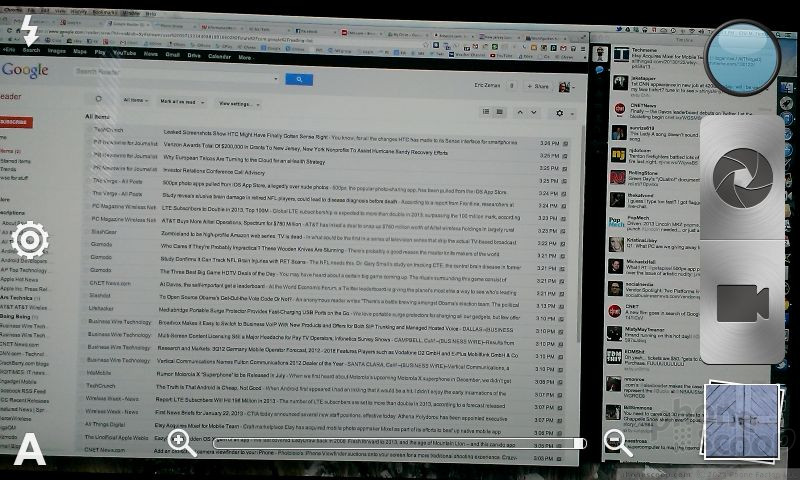Click the zoom level slider bar

click(399, 443)
